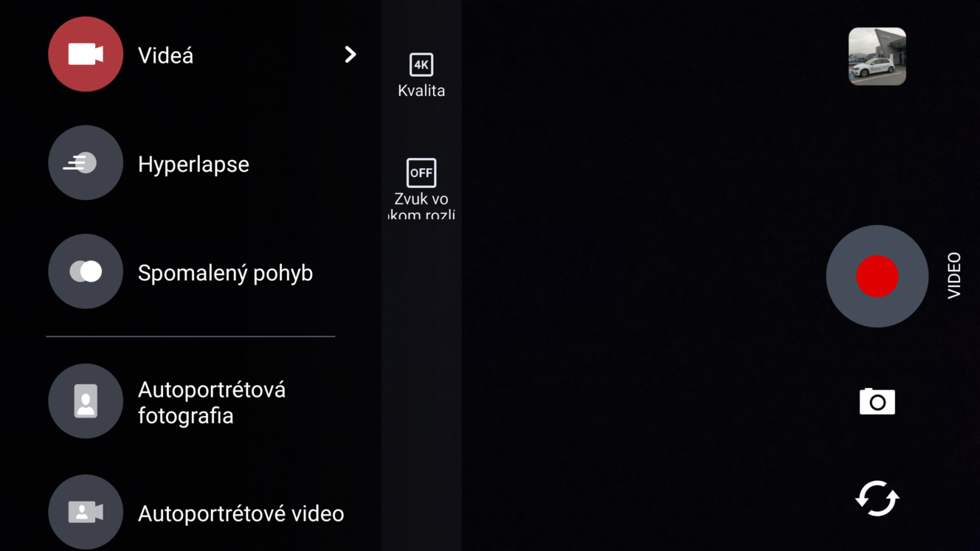
Task: Select the Videá menu label
Action: (x=165, y=55)
